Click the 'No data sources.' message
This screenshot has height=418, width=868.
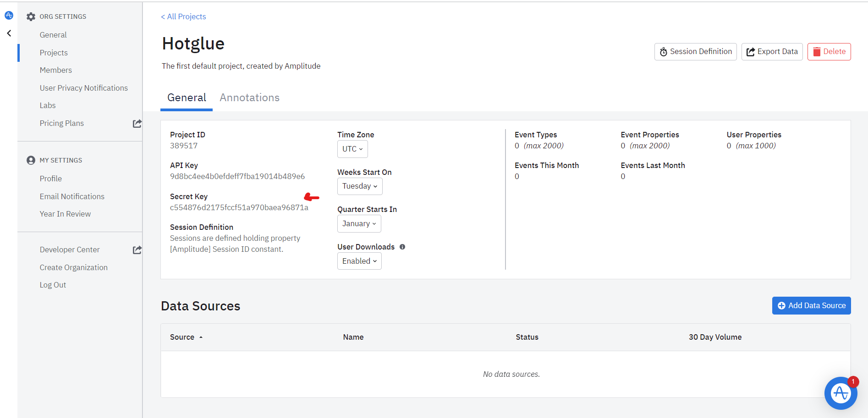[x=511, y=374]
